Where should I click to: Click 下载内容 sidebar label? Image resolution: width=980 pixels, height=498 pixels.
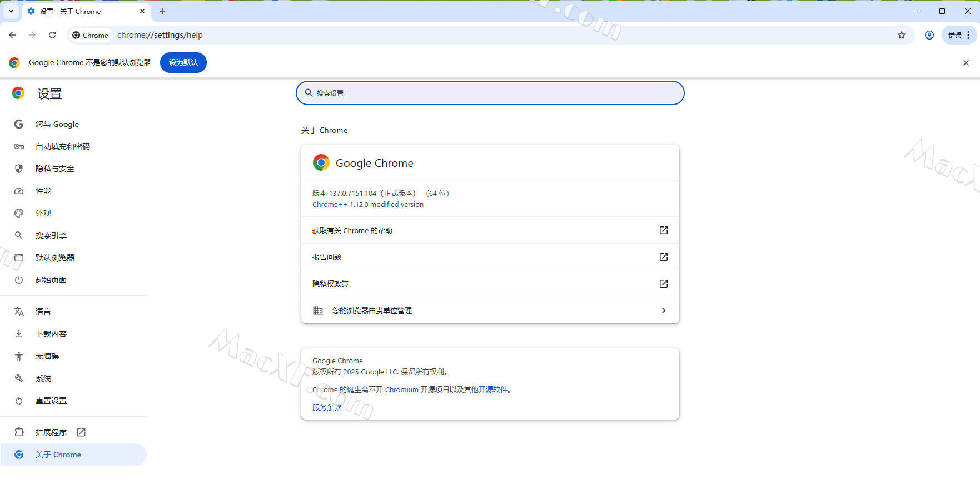(x=51, y=334)
